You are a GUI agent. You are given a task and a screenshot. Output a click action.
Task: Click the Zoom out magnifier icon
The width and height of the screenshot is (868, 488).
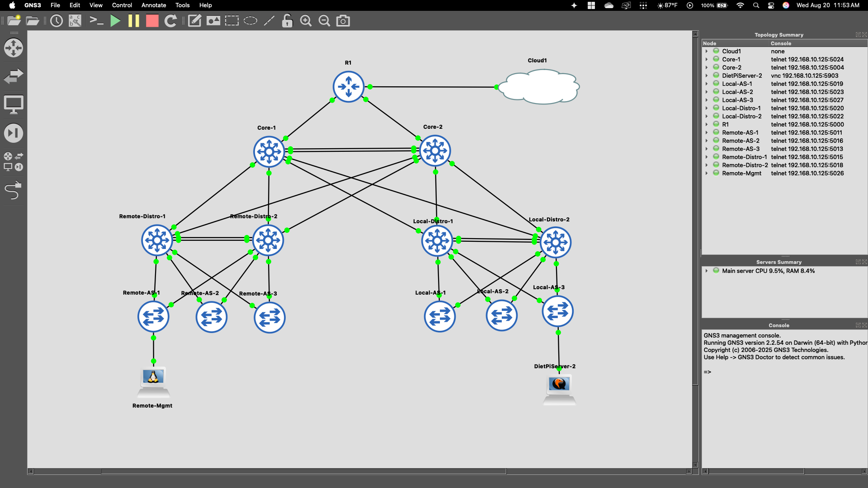coord(325,21)
